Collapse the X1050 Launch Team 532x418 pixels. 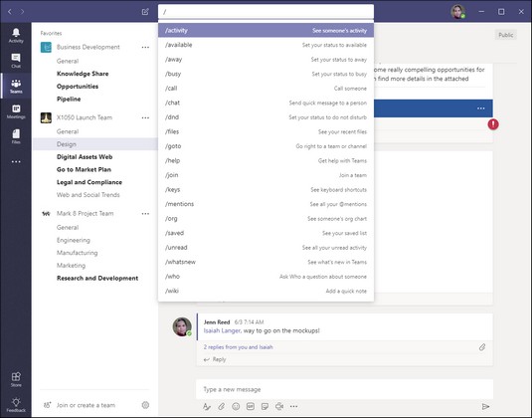(85, 117)
